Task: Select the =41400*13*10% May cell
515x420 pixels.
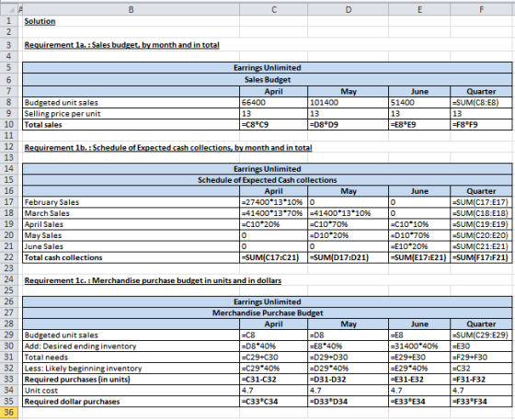Action: (349, 213)
